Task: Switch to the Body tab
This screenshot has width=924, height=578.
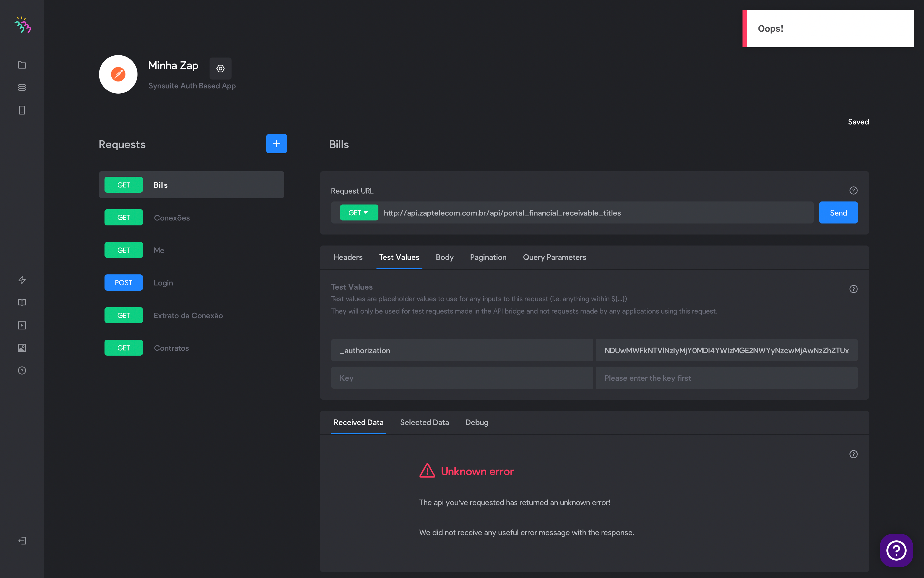Action: click(x=444, y=257)
